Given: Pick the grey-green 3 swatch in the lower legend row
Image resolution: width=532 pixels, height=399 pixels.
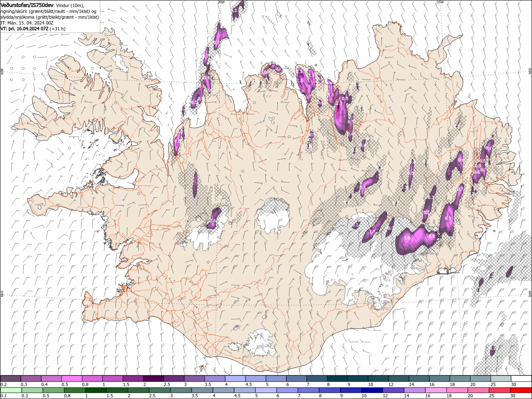Looking at the screenshot, I should (x=181, y=390).
